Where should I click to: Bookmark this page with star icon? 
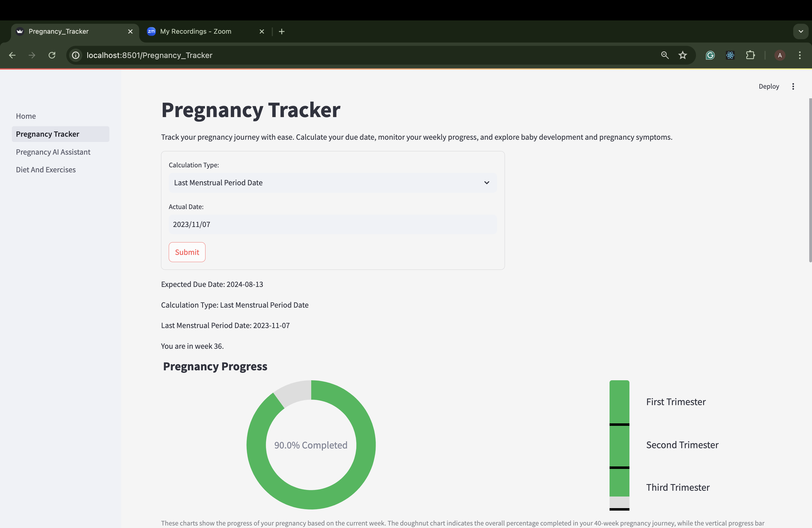(x=682, y=55)
